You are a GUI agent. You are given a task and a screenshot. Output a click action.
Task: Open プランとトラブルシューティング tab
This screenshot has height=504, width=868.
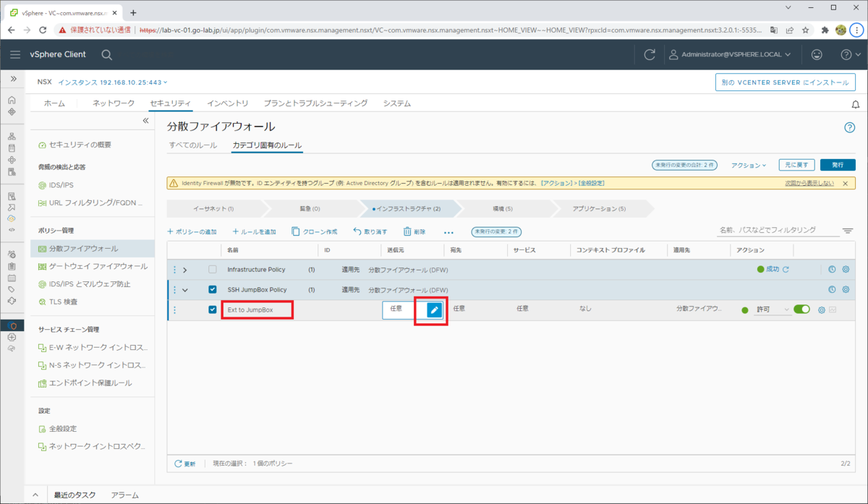315,103
